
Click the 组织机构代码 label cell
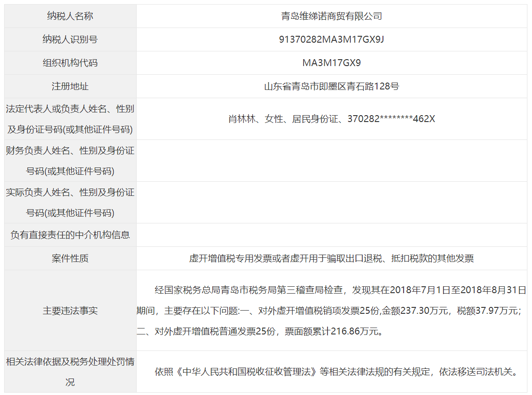(70, 63)
